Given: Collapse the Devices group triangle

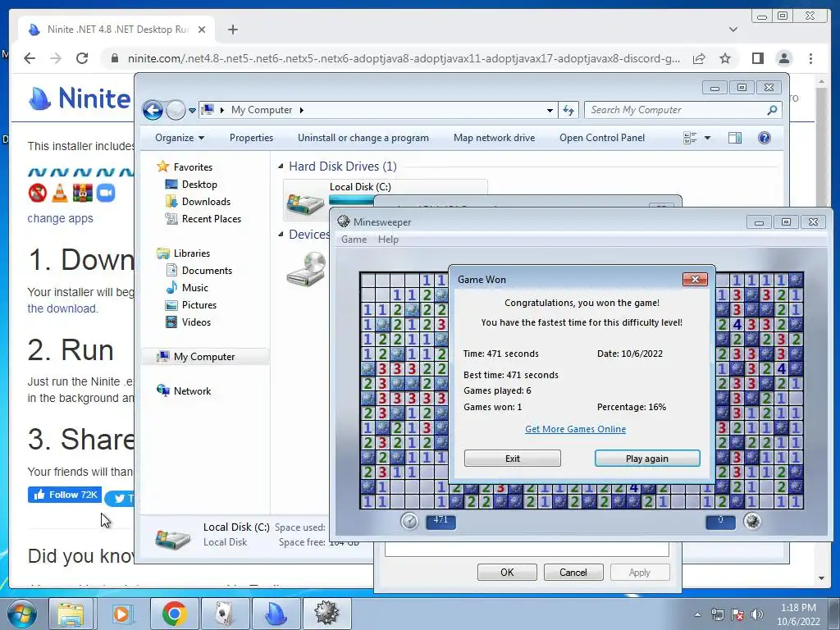Looking at the screenshot, I should click(281, 234).
